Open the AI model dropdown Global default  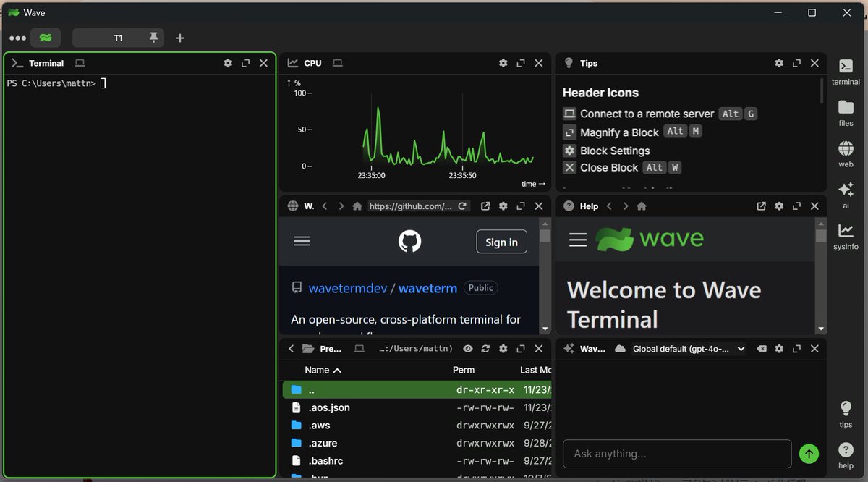[x=689, y=349]
